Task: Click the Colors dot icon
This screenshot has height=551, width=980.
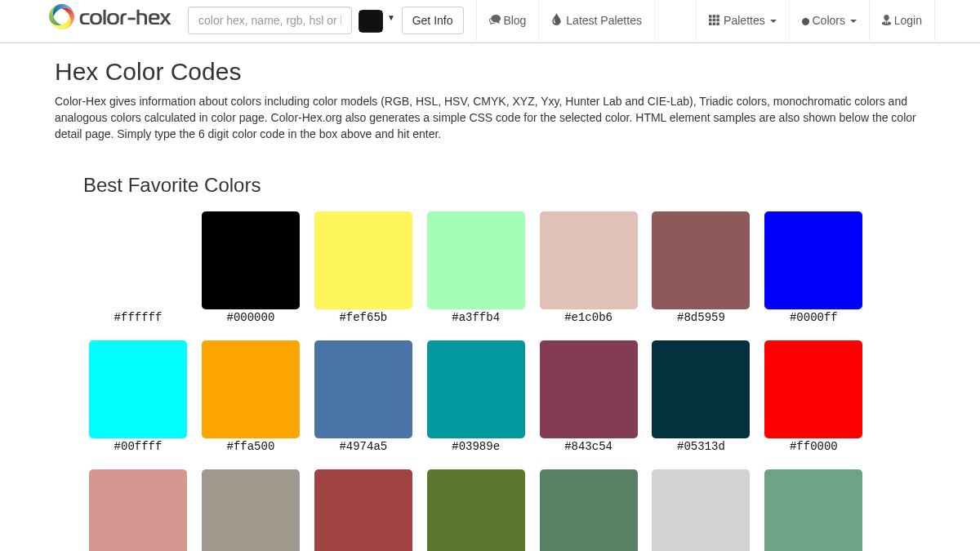Action: [805, 21]
